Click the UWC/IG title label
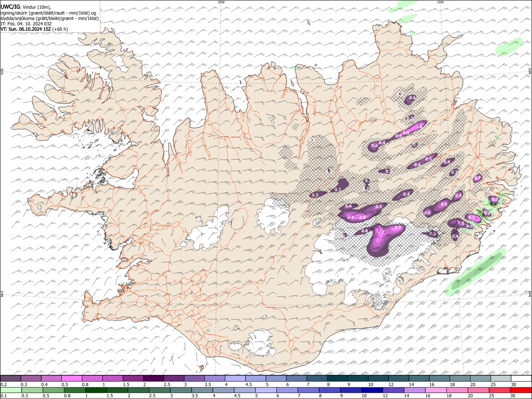The height and width of the screenshot is (399, 532). (x=11, y=7)
